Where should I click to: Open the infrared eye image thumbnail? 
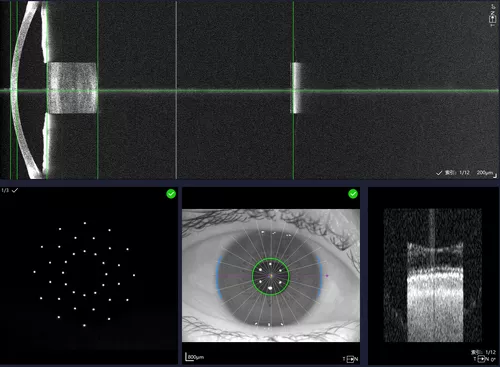pyautogui.click(x=271, y=275)
